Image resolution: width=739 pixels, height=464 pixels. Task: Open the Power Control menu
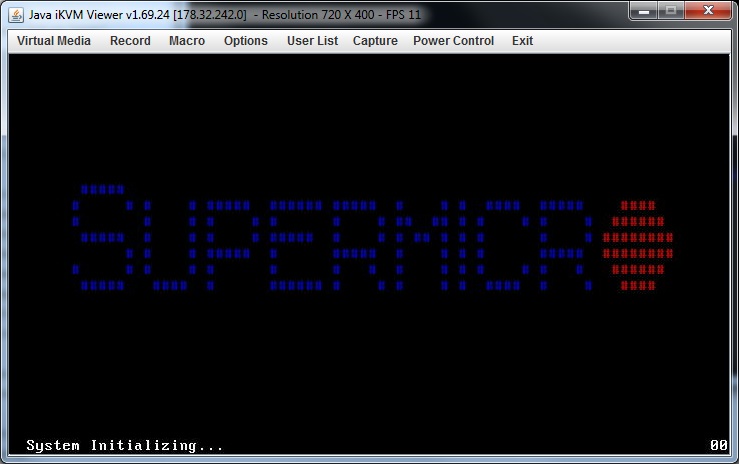point(453,41)
